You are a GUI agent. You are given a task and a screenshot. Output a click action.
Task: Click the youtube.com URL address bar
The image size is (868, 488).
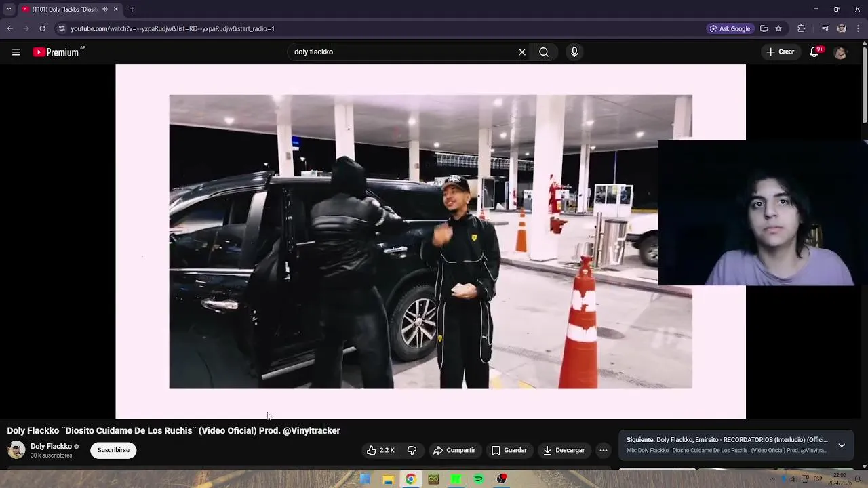(172, 28)
